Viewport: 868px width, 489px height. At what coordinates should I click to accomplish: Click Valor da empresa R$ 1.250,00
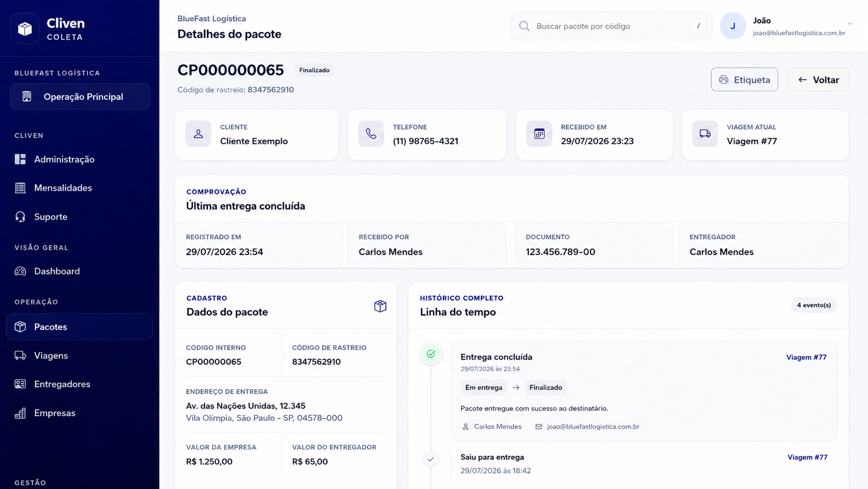pos(209,461)
